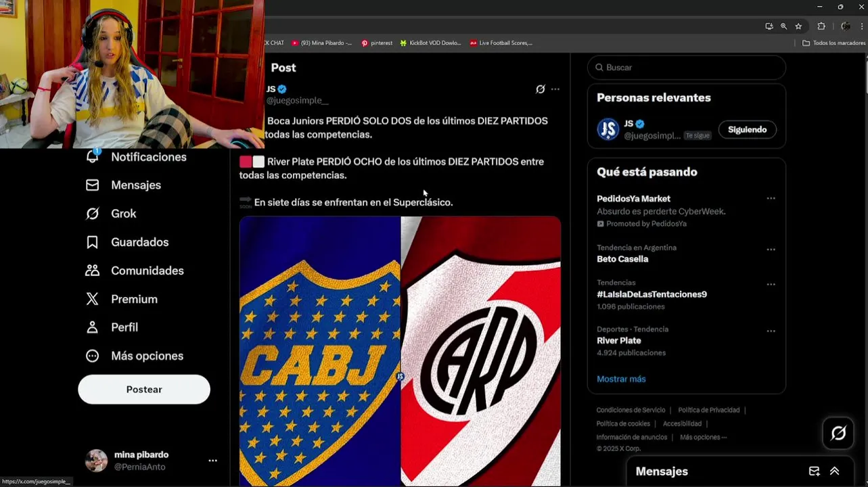Viewport: 868px width, 487px height.
Task: Click floating Grok button at bottom right
Action: (838, 434)
